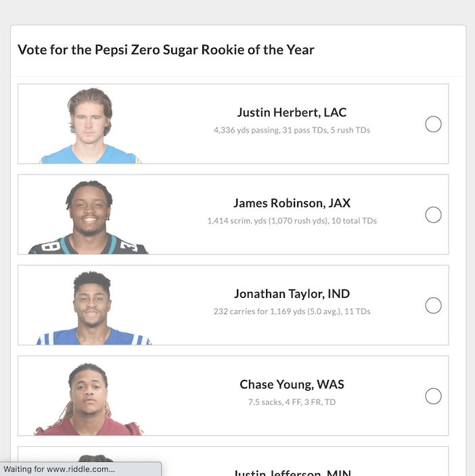
Task: Click the 232 carries stat description
Action: (292, 311)
